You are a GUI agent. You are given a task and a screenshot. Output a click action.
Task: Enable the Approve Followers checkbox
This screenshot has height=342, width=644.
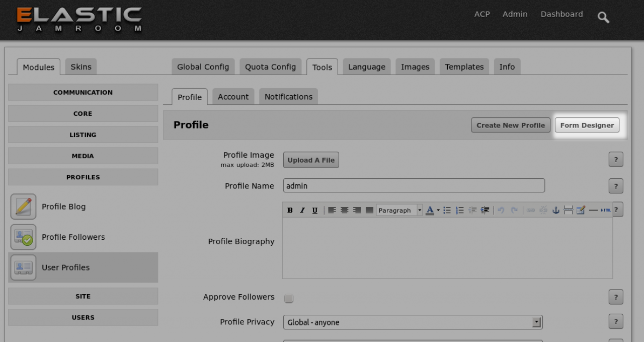point(289,298)
